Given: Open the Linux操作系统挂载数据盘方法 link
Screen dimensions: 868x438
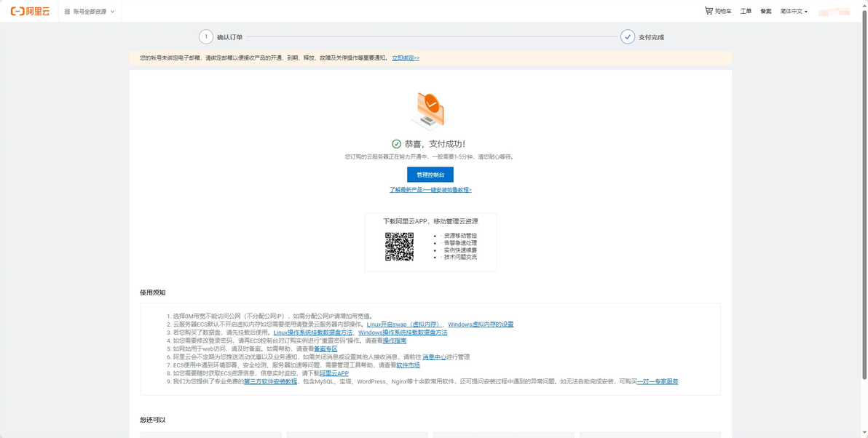Looking at the screenshot, I should point(313,333).
